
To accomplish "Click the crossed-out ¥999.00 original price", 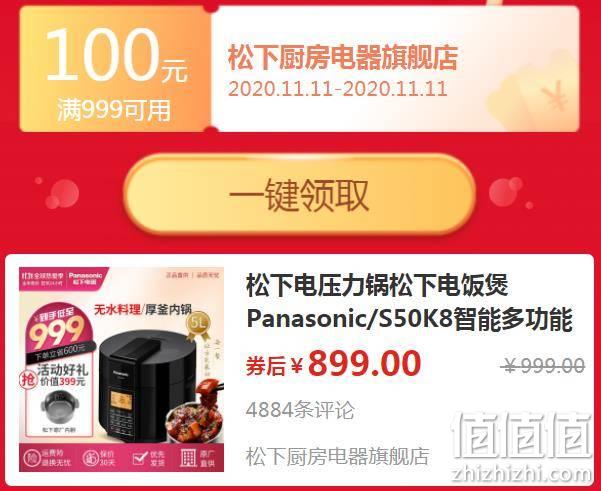I will 543,365.
